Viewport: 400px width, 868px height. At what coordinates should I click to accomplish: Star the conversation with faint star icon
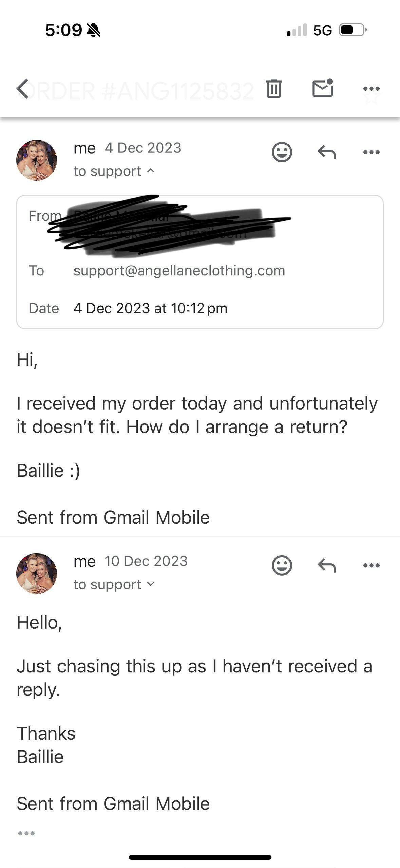tap(372, 98)
